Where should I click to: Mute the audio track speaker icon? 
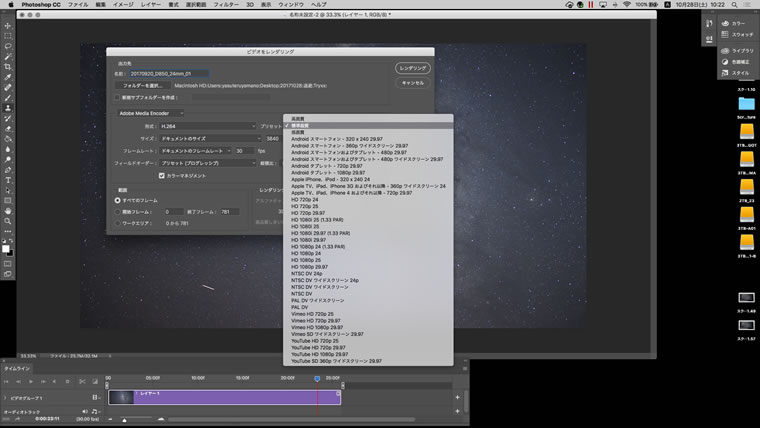pyautogui.click(x=85, y=412)
